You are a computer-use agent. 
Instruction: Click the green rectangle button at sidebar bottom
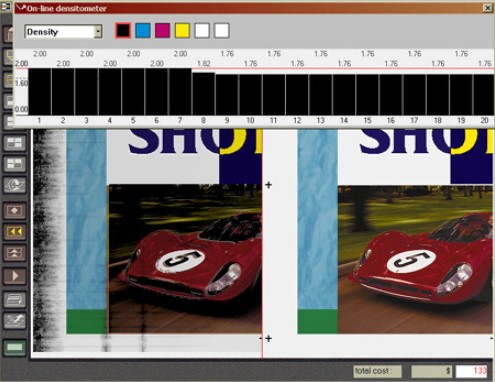(x=14, y=347)
